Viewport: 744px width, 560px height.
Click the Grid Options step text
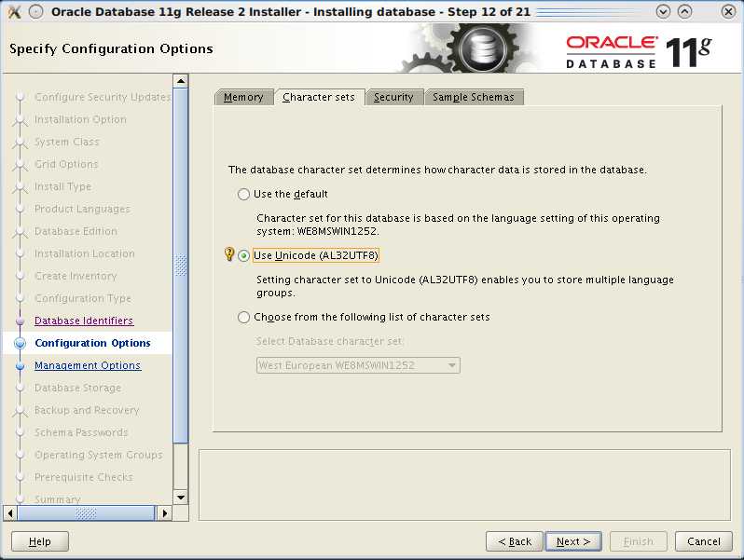(66, 164)
